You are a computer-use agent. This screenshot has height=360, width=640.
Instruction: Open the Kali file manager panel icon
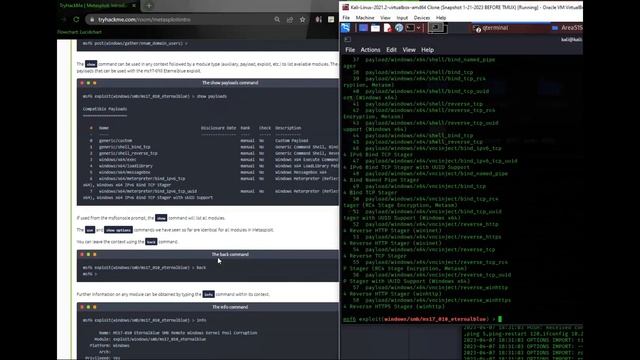(375, 28)
